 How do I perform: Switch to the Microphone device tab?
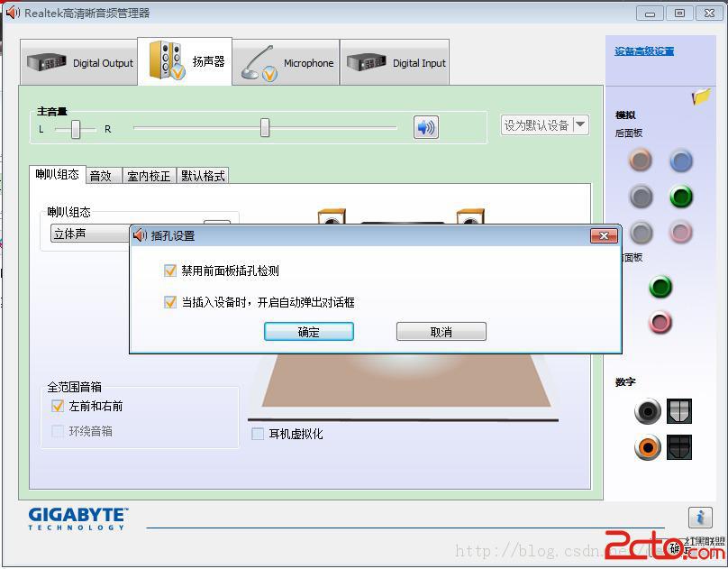(x=287, y=63)
